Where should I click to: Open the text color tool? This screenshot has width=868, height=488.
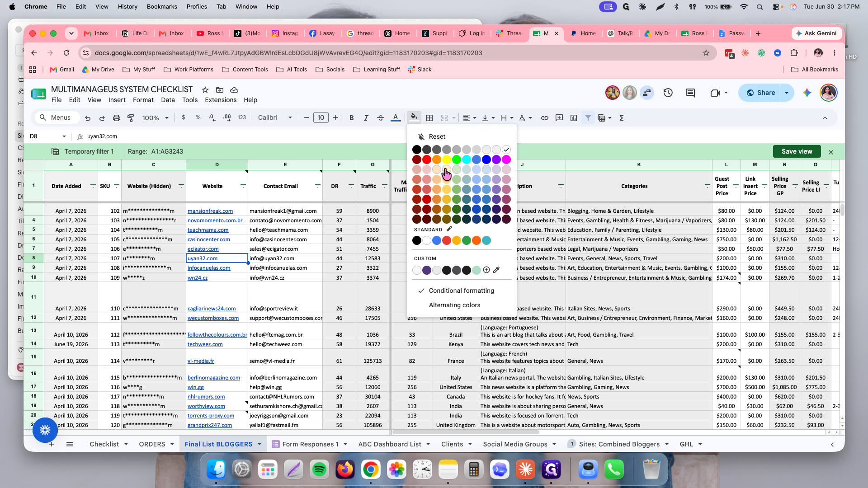pyautogui.click(x=396, y=118)
